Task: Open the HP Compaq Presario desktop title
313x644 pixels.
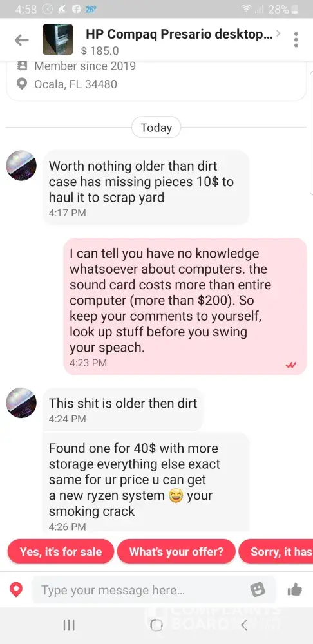Action: coord(178,35)
